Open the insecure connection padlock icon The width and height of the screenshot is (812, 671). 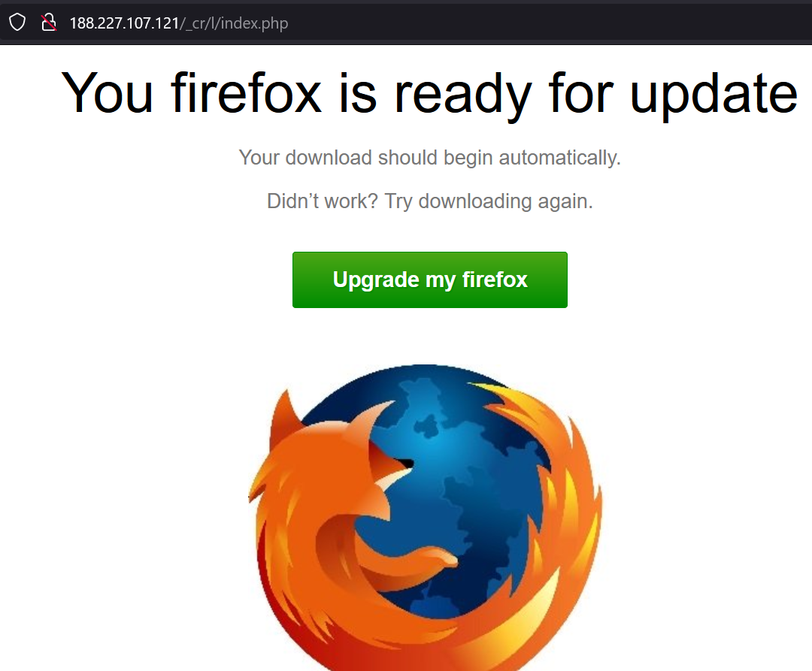[49, 23]
